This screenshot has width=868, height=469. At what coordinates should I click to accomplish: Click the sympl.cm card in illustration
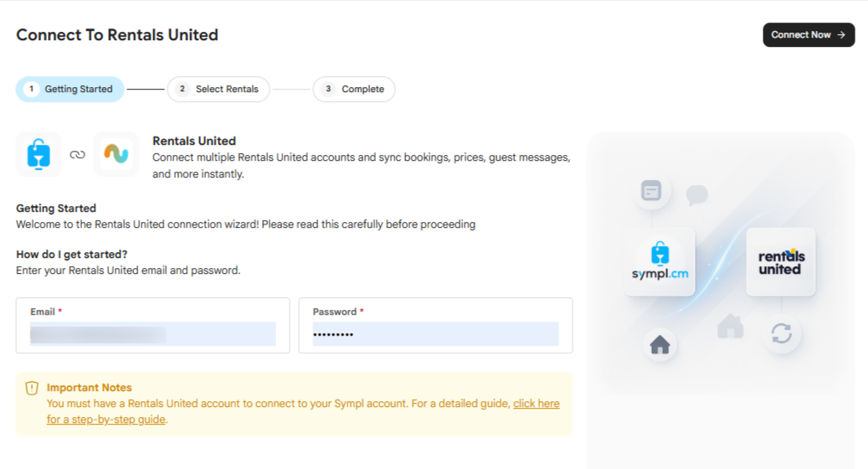[x=660, y=261]
